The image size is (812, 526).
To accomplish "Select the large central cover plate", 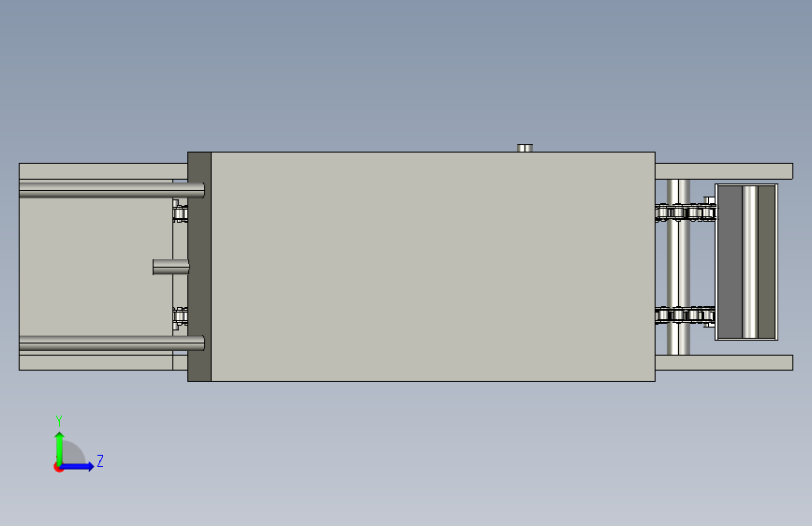I will coord(433,267).
